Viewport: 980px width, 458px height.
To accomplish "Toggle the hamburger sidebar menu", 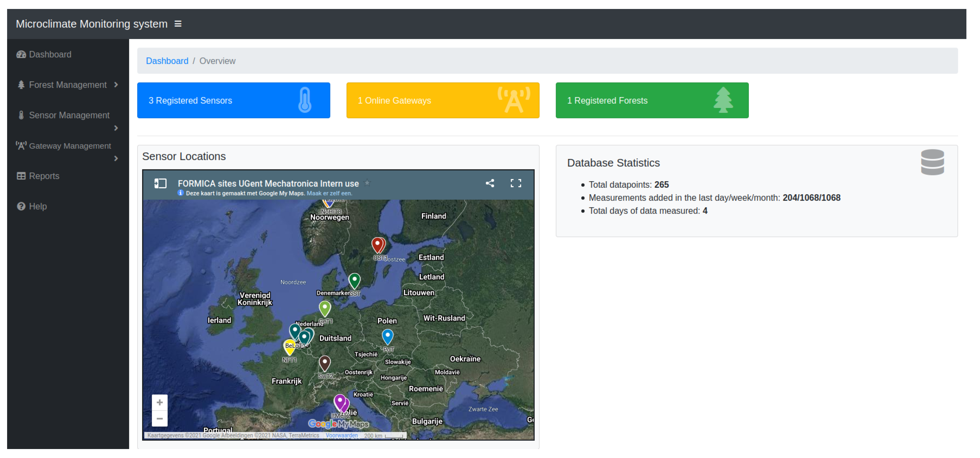I will coord(178,24).
